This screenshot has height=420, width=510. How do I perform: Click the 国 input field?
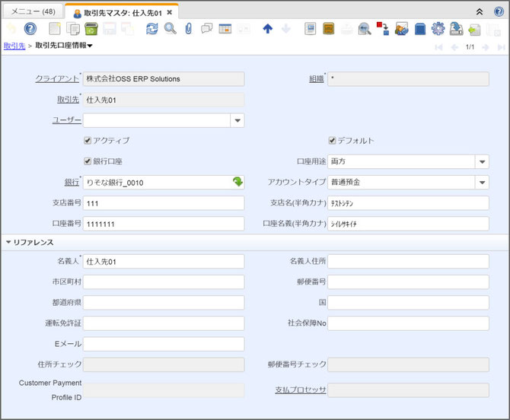point(408,303)
